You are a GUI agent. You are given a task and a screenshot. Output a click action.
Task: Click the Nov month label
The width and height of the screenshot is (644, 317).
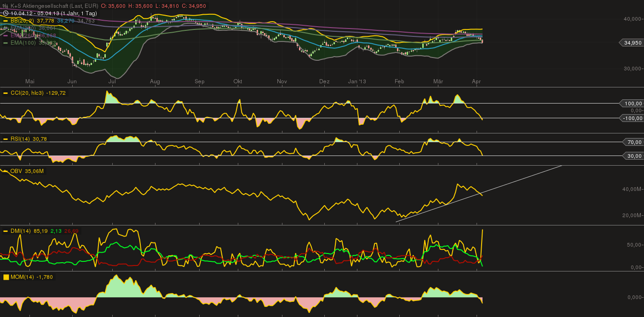tap(282, 81)
